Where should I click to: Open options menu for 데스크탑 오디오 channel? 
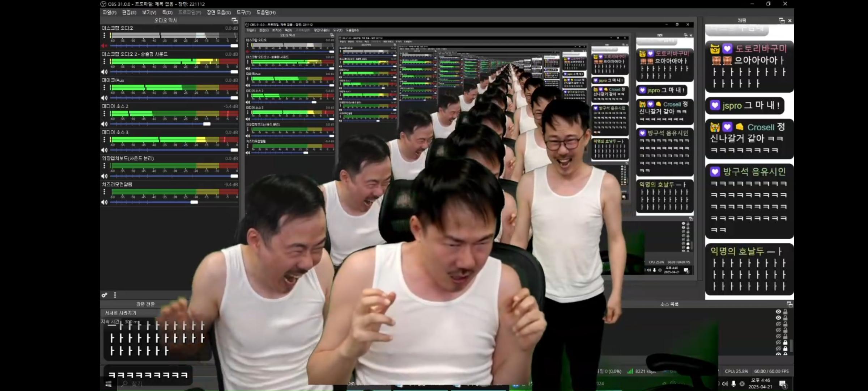coord(105,35)
